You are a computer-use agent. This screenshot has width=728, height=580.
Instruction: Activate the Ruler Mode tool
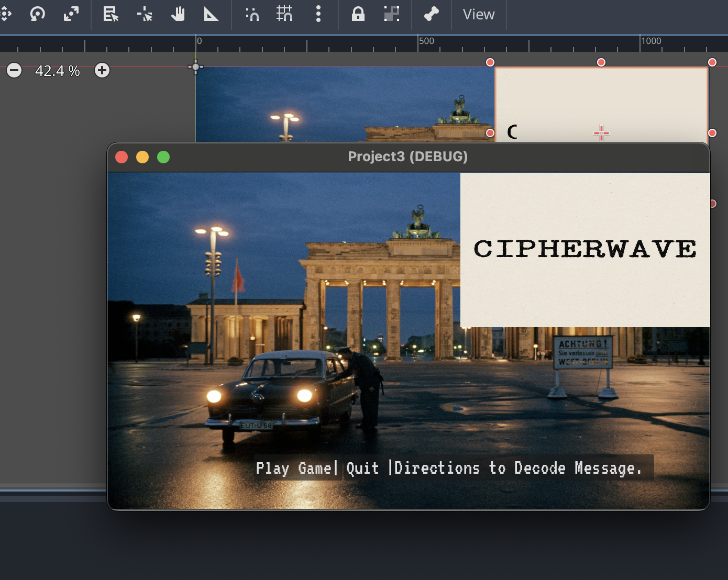click(x=211, y=14)
